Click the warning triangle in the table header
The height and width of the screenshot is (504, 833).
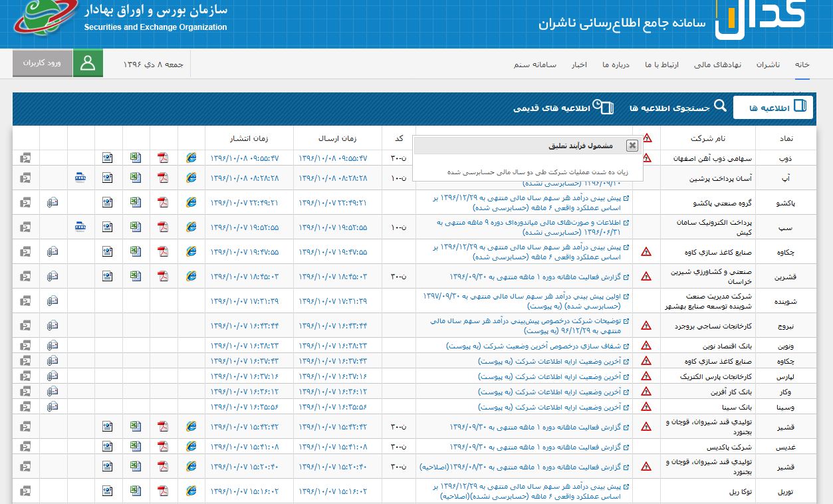647,138
